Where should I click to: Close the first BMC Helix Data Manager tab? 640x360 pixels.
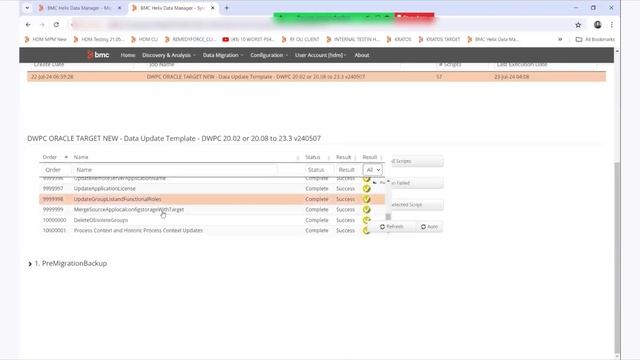click(x=120, y=8)
